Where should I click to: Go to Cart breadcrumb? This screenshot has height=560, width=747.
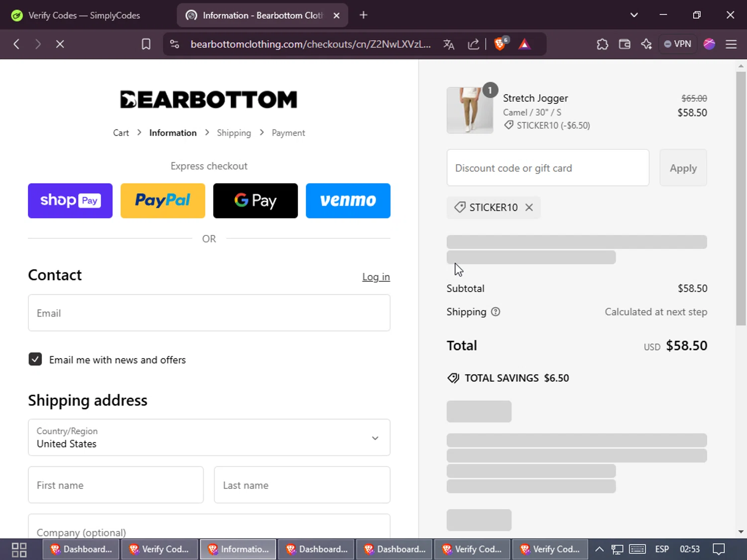[x=121, y=133]
